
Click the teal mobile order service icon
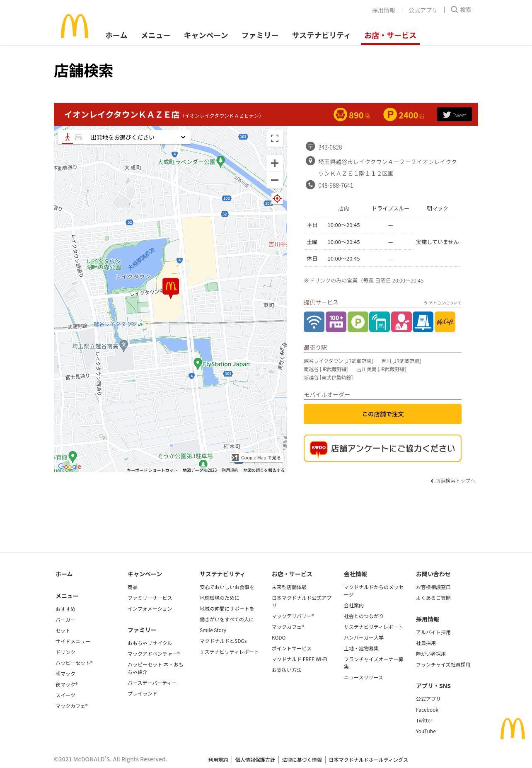coord(380,322)
